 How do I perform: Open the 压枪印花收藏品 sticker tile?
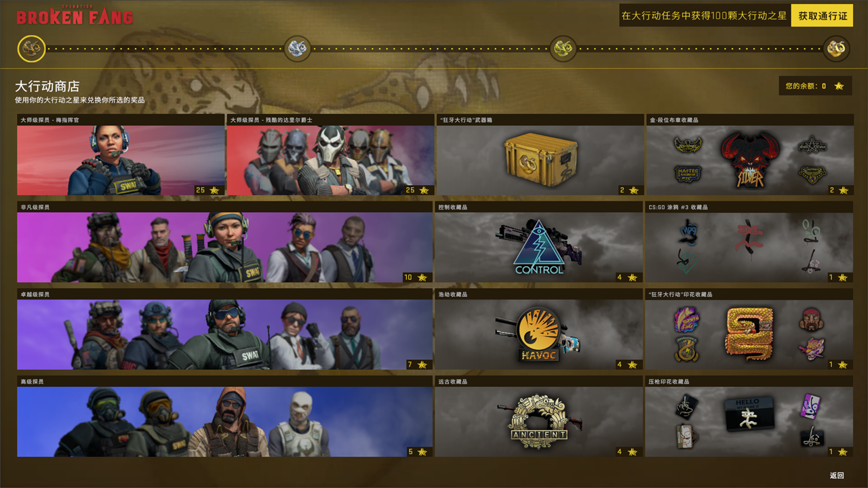pos(749,416)
